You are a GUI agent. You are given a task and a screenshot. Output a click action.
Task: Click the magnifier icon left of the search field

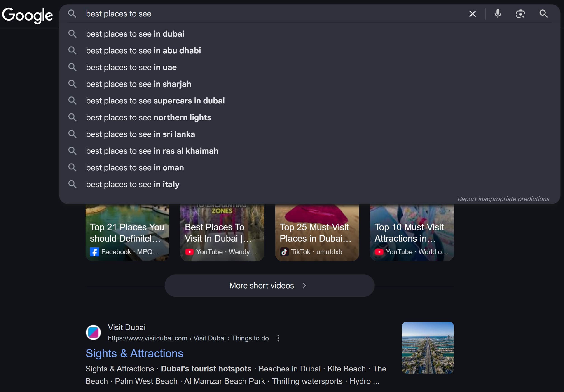pos(72,14)
